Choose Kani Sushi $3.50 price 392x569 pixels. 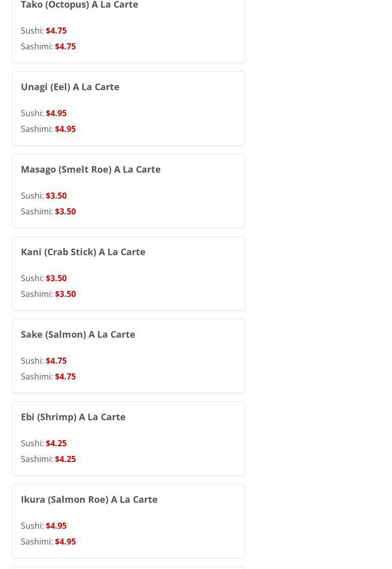point(56,278)
